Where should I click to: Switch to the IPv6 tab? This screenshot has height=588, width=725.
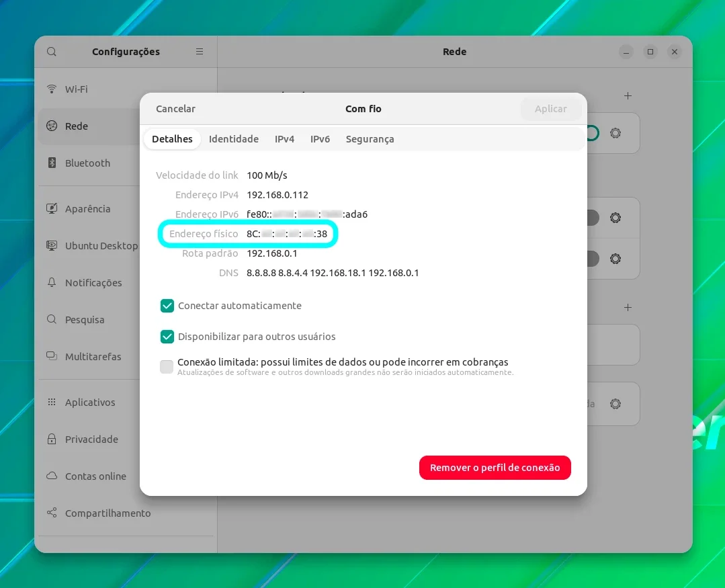click(320, 139)
